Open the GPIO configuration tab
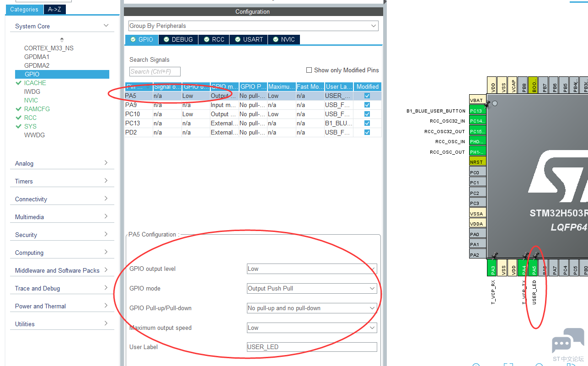This screenshot has height=366, width=588. pyautogui.click(x=142, y=39)
